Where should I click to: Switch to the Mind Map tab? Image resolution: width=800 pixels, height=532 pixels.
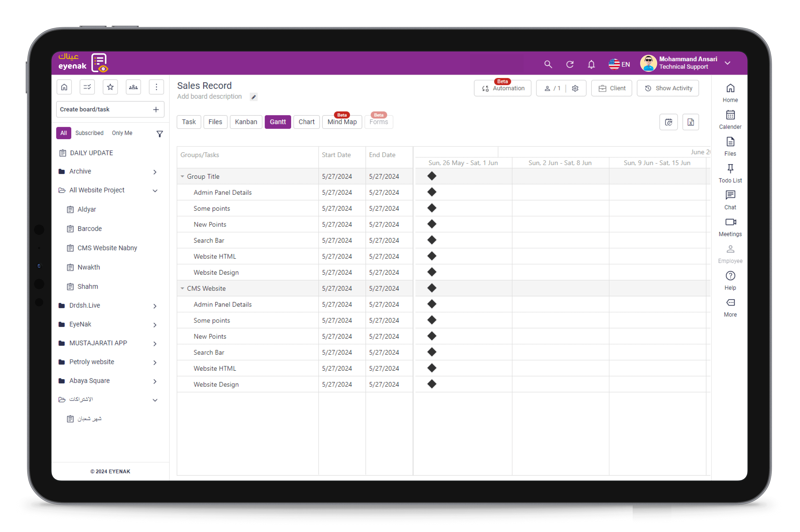click(x=342, y=122)
